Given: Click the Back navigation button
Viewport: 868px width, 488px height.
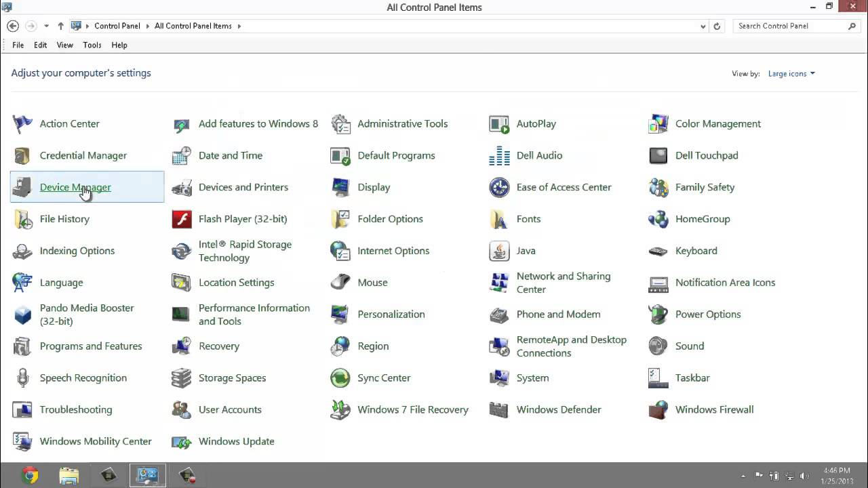Looking at the screenshot, I should coord(13,26).
